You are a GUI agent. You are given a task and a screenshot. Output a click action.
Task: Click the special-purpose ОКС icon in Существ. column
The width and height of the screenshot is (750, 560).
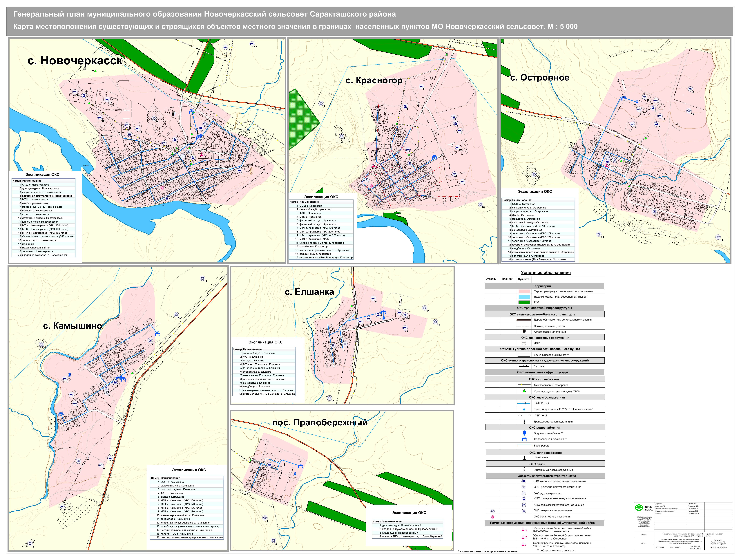point(524,511)
